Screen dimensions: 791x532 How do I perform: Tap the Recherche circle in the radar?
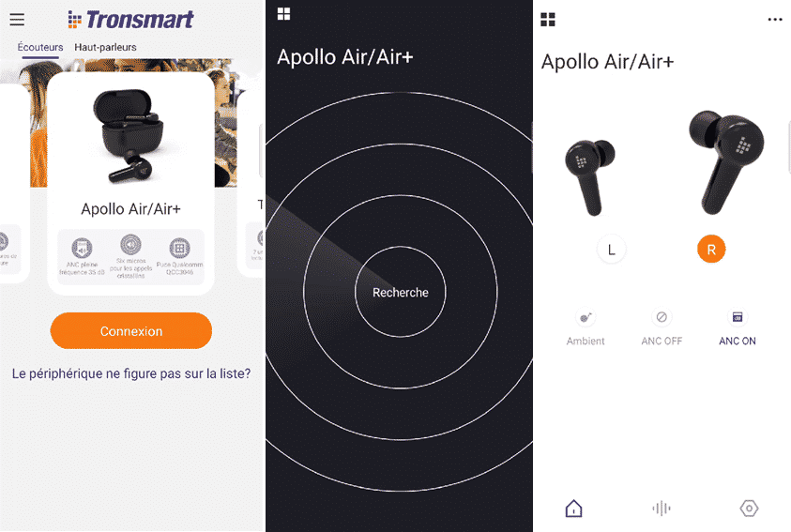(401, 292)
